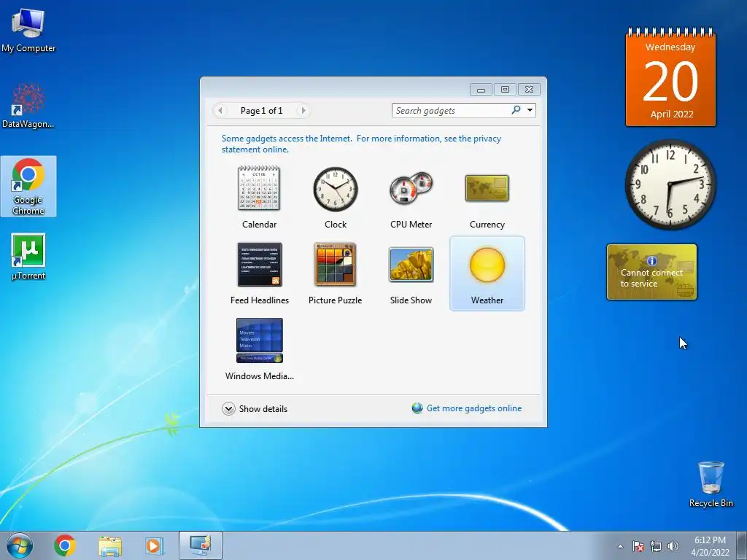The height and width of the screenshot is (560, 747).
Task: Go to next gadget page arrow
Action: [303, 111]
